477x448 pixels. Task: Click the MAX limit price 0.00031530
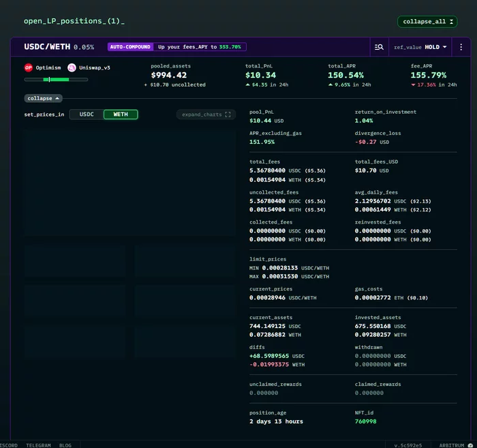click(280, 276)
